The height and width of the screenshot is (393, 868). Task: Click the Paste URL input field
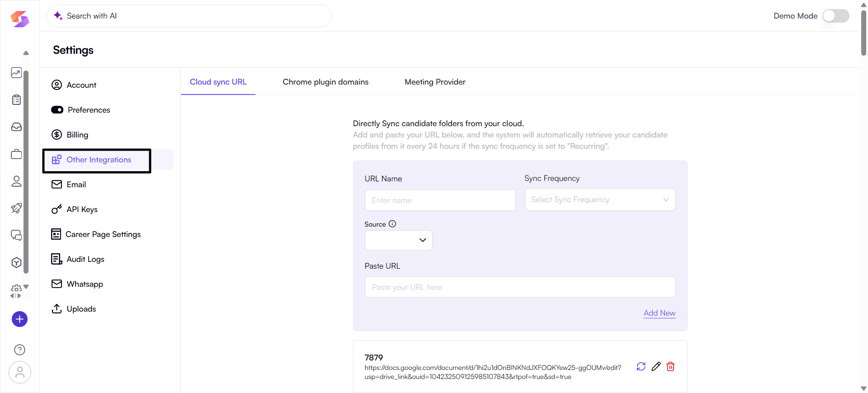tap(520, 287)
